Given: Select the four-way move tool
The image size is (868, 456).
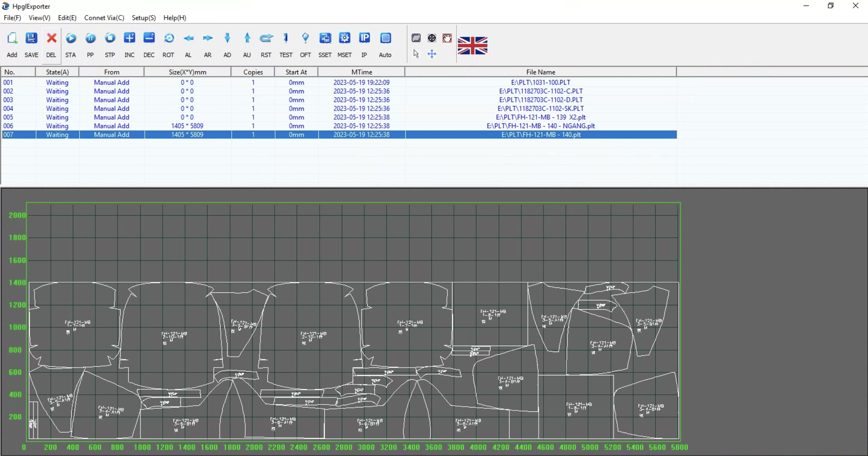Looking at the screenshot, I should click(432, 54).
